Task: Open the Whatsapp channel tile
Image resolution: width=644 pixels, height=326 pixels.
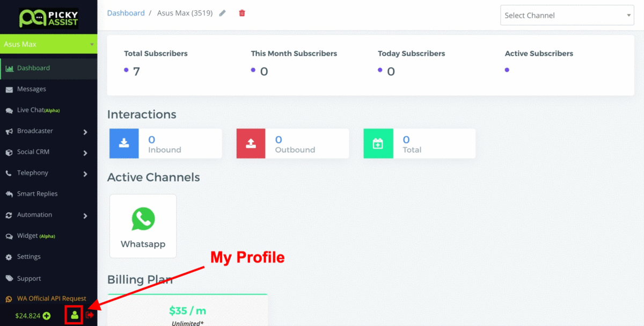Action: (143, 226)
